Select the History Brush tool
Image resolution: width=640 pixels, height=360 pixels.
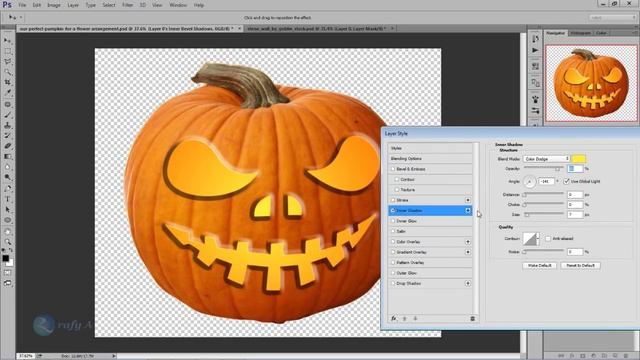pyautogui.click(x=7, y=136)
